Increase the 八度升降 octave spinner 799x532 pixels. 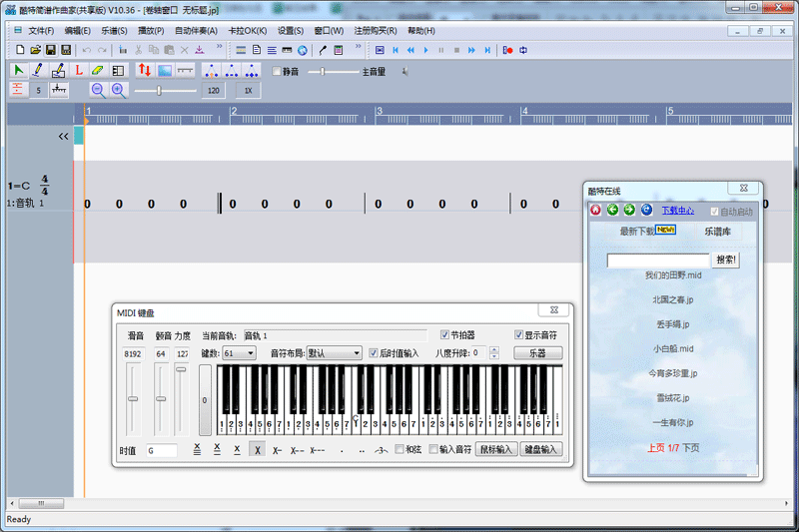(494, 349)
